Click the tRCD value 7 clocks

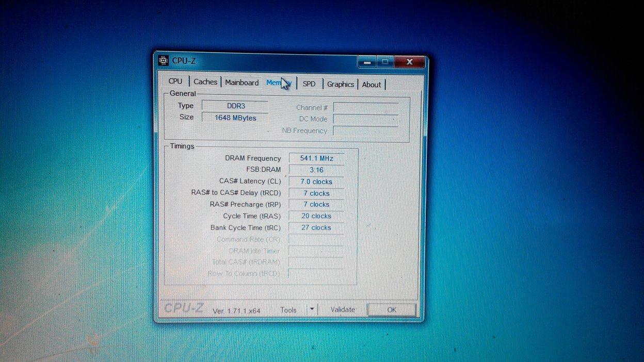[316, 193]
